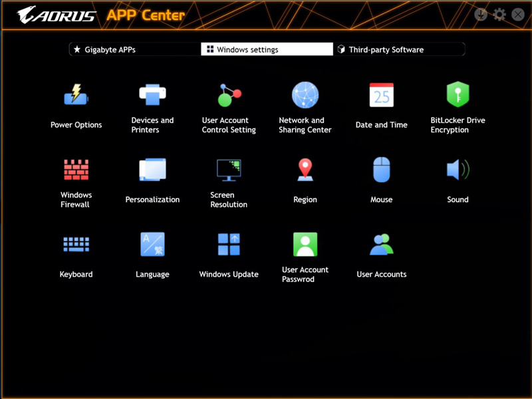
Task: Click the "User Account Password" label text
Action: (305, 274)
